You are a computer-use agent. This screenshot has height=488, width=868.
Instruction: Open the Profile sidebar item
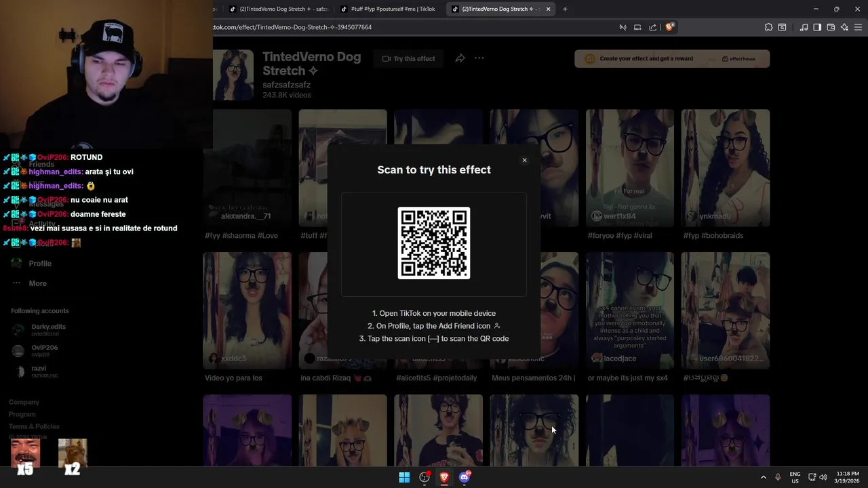[40, 264]
